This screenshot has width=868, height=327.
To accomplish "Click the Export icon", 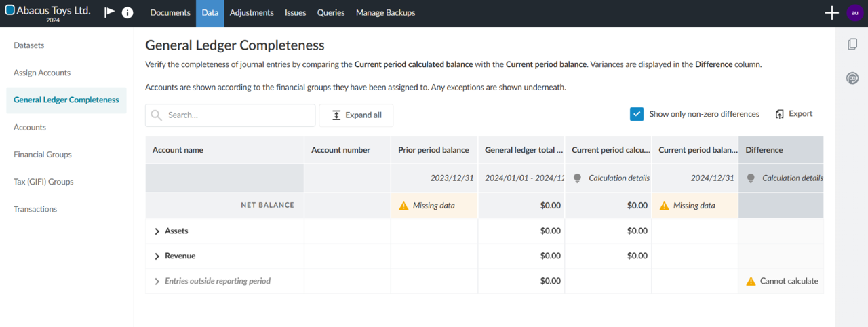I will tap(780, 114).
